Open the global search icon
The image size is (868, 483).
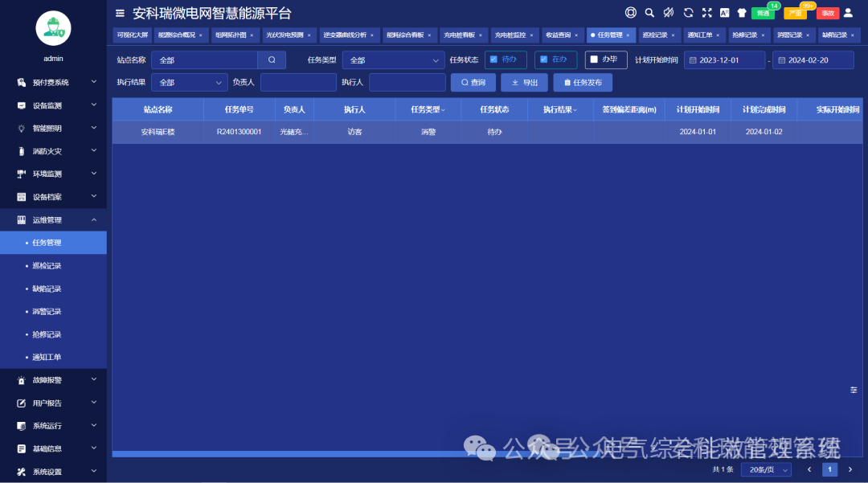coord(649,13)
